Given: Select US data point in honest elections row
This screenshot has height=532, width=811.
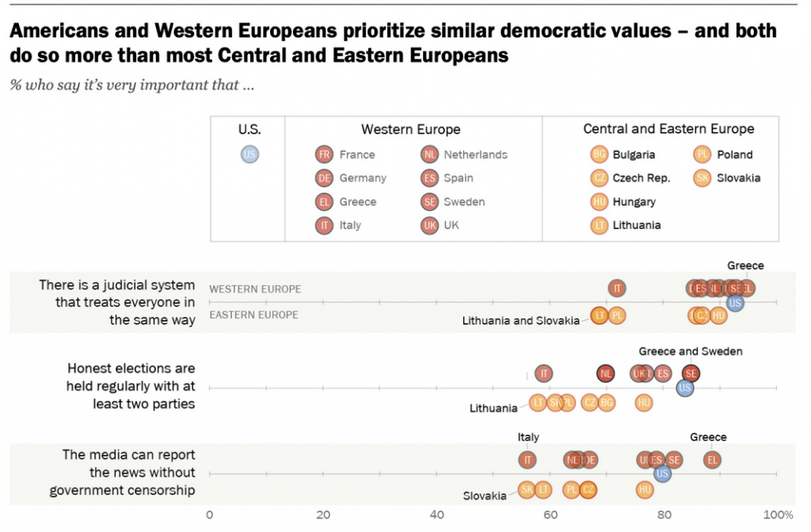Looking at the screenshot, I should point(685,388).
